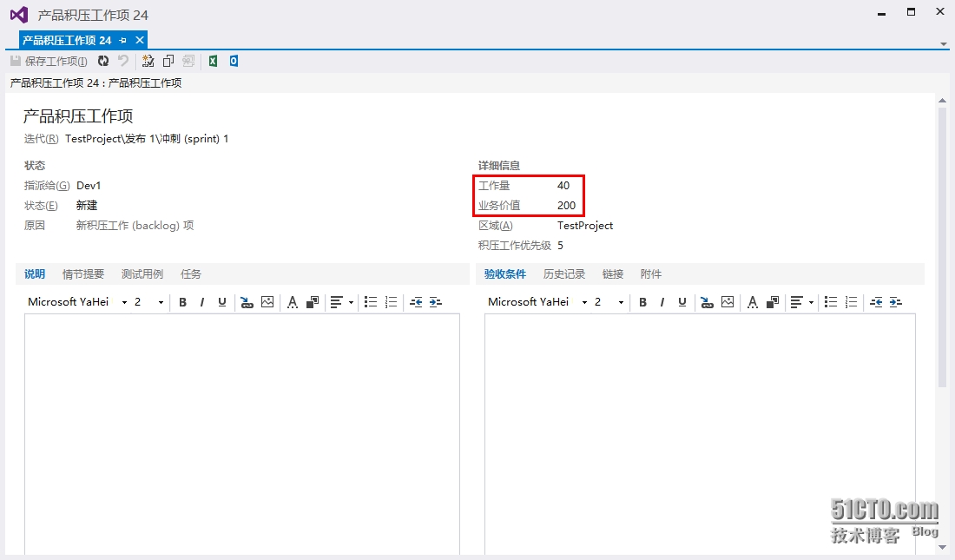
Task: Toggle italic in 验收条件 editor
Action: [x=662, y=302]
